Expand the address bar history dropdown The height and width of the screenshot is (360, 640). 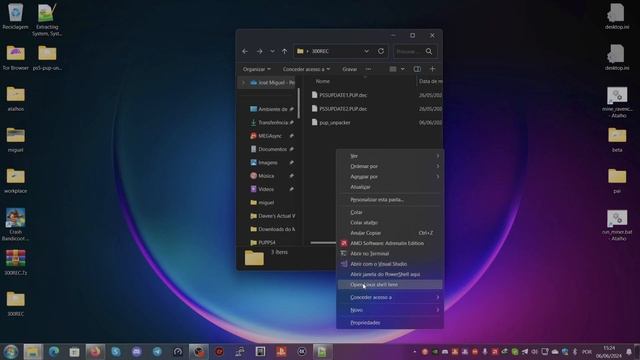tap(367, 51)
